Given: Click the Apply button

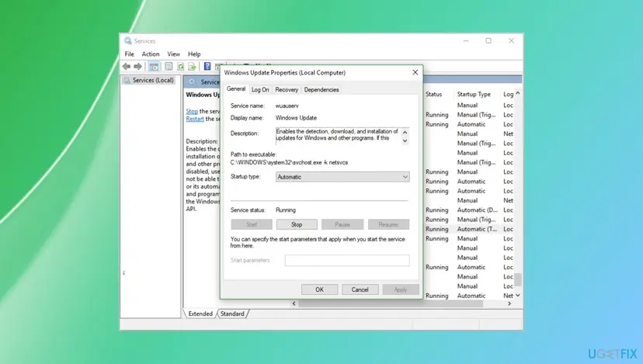Looking at the screenshot, I should click(x=401, y=289).
